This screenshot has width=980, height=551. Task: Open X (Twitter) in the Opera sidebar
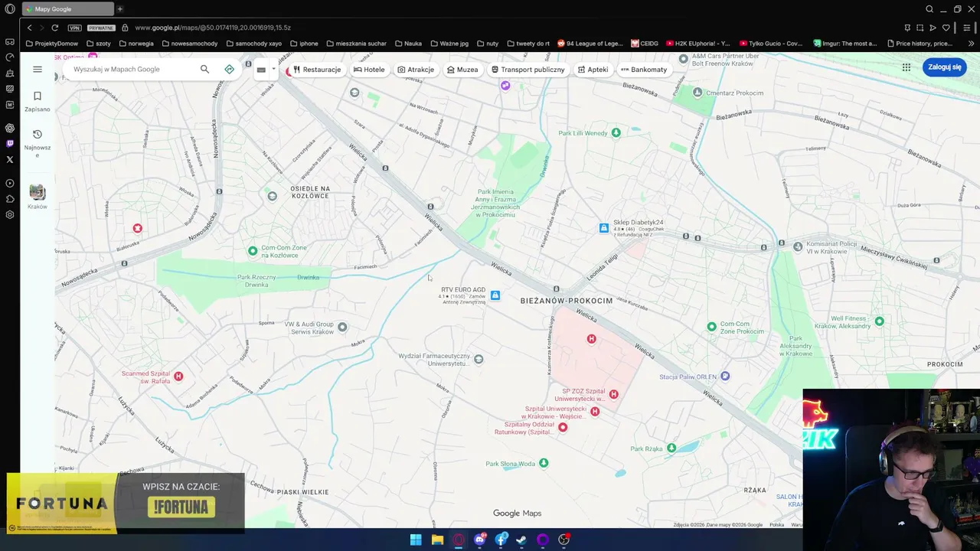click(x=10, y=159)
